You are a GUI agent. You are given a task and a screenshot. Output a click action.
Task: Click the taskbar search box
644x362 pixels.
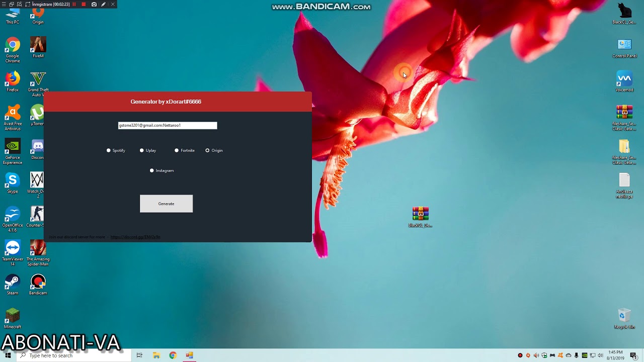pyautogui.click(x=74, y=355)
